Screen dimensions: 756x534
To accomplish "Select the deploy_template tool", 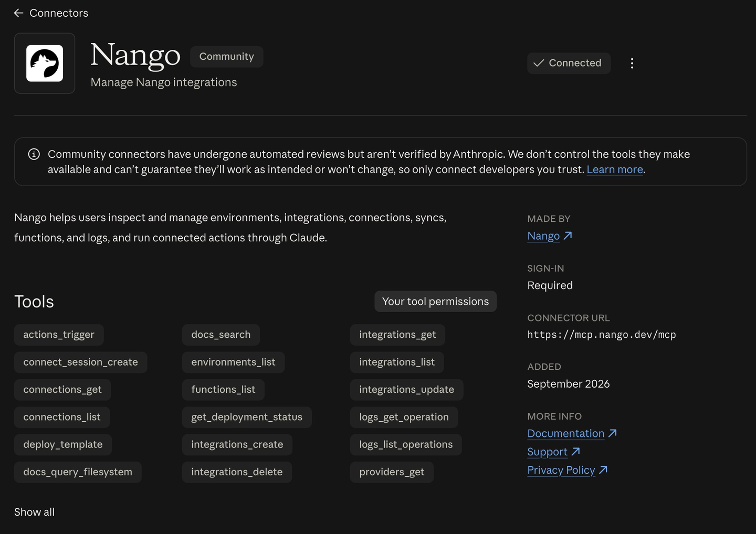I will (63, 445).
